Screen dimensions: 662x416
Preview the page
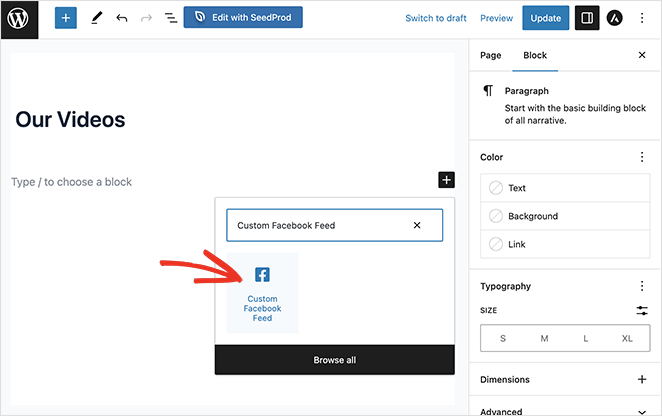(x=496, y=18)
